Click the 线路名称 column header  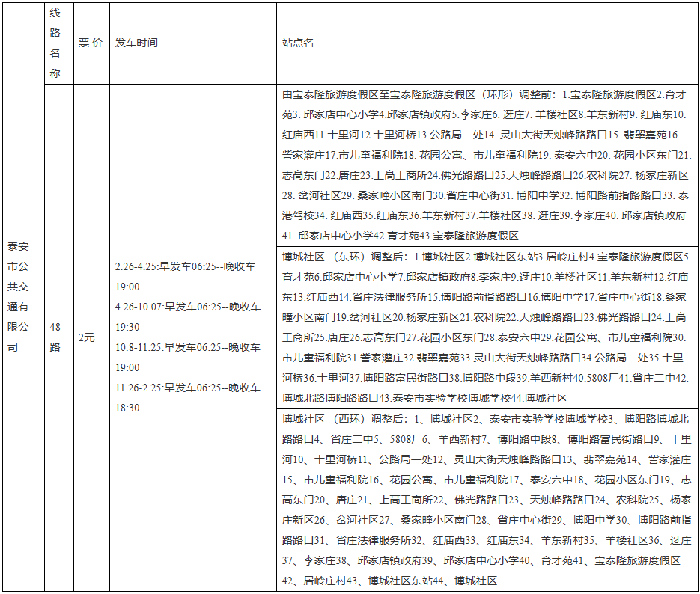(55, 43)
